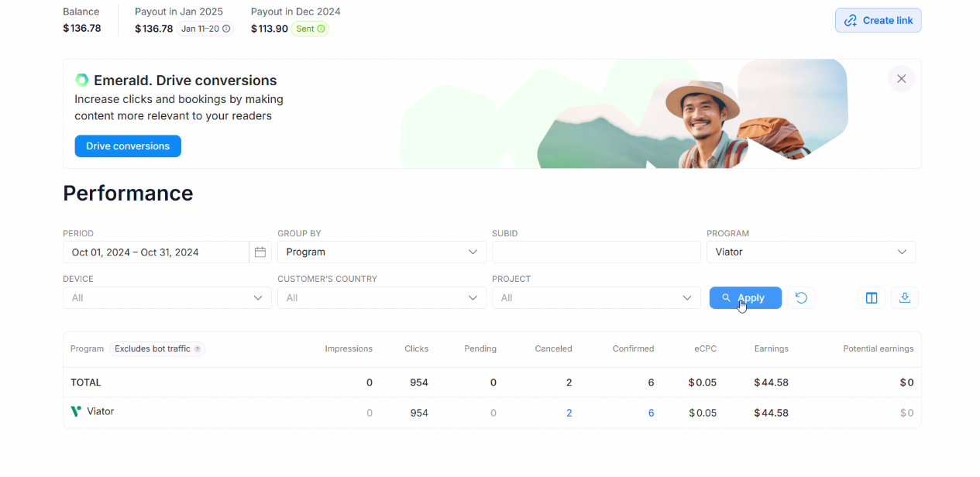Click the TOTAL row label
Viewport: 980px width, 477px height.
point(86,383)
